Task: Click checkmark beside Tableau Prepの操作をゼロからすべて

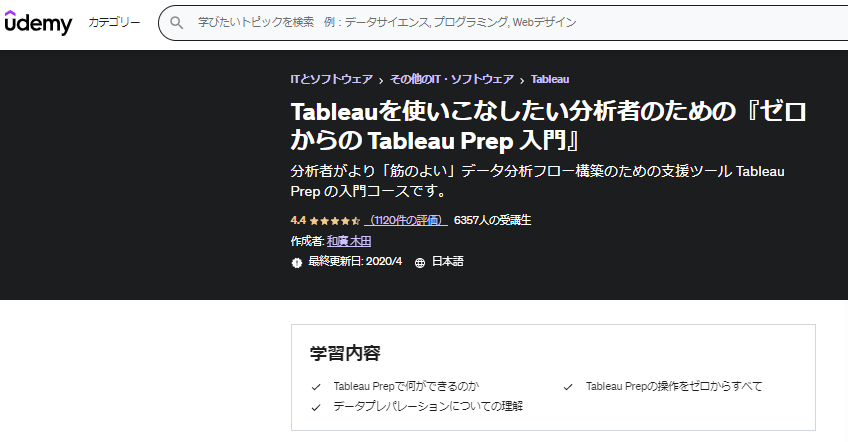Action: 568,387
